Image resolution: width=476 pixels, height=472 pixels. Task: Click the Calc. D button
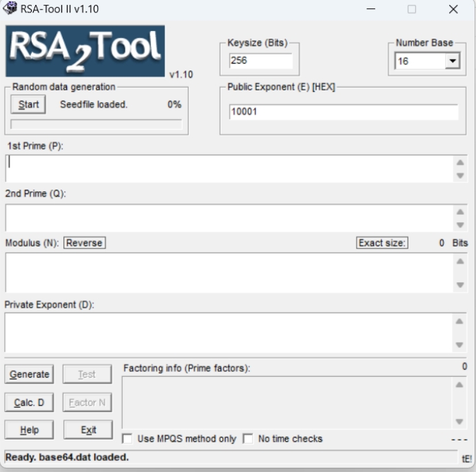point(29,403)
